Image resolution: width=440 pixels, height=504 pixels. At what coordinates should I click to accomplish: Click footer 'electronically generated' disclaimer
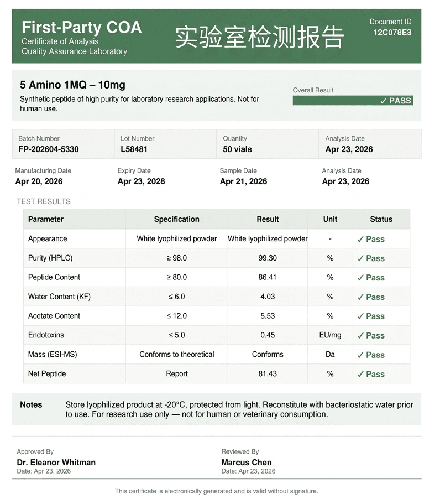(217, 491)
